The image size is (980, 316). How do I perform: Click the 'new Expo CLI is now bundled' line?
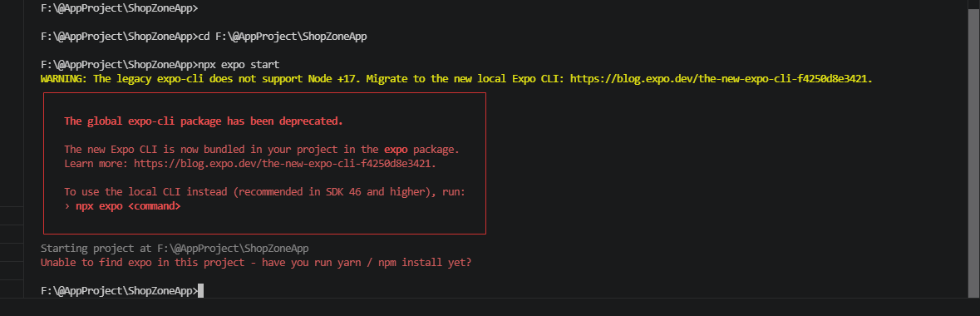(263, 150)
